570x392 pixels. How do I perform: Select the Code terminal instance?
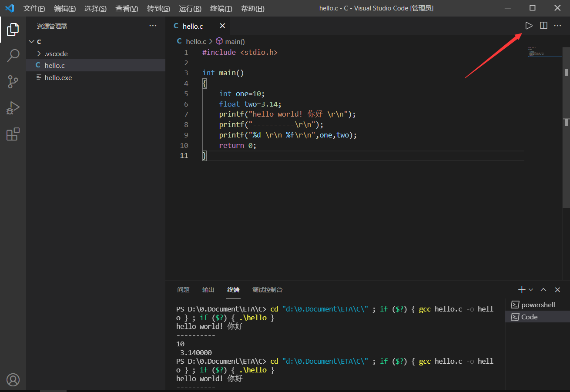[537, 317]
